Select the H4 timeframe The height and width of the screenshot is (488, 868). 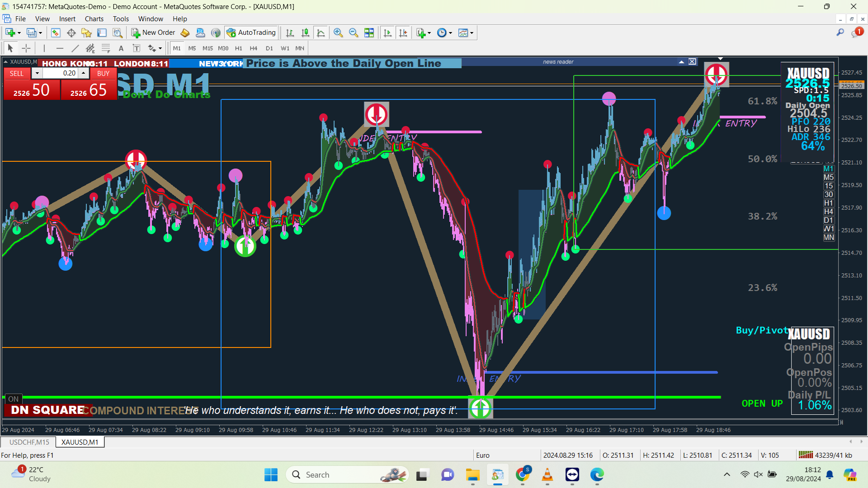(x=253, y=48)
